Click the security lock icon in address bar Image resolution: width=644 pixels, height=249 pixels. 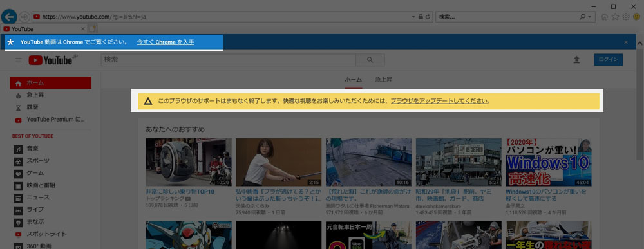[420, 17]
